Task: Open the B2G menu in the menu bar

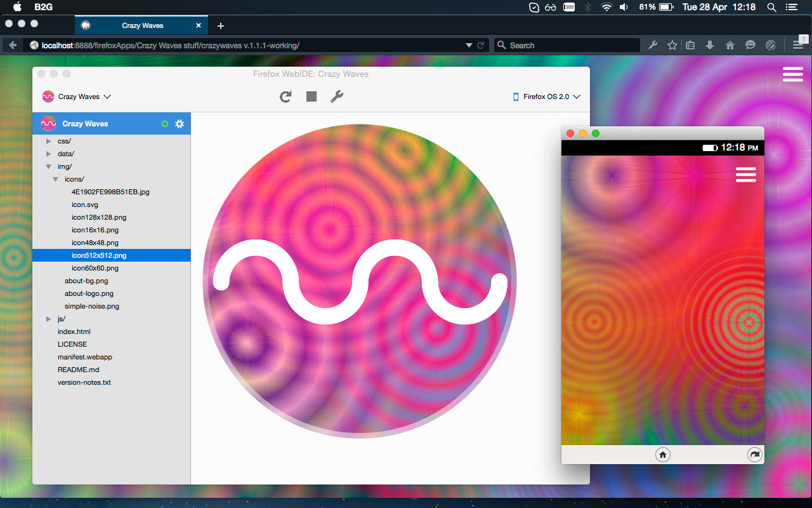Action: pyautogui.click(x=43, y=7)
